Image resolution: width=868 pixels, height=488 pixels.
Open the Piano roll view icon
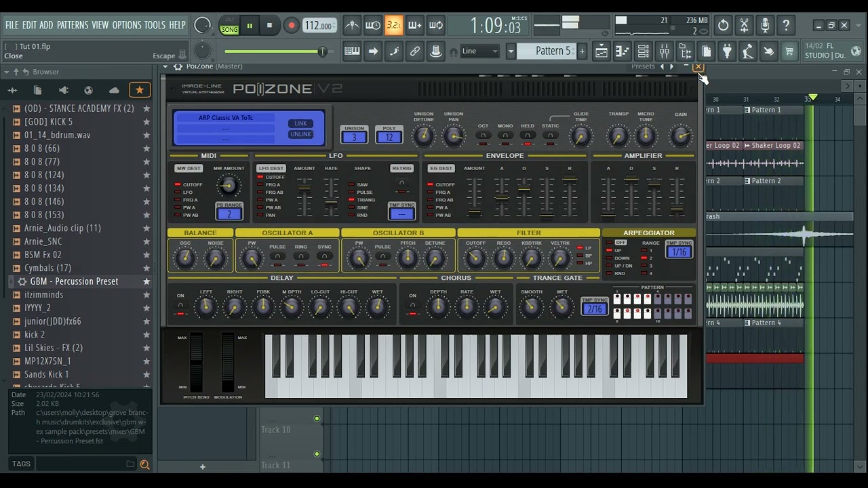622,51
